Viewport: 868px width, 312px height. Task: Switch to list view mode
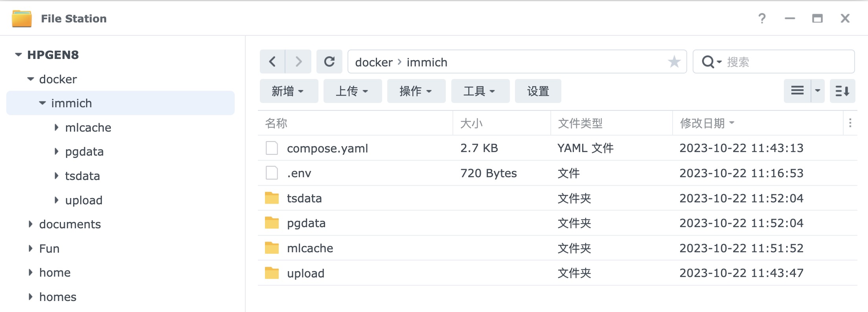point(797,91)
